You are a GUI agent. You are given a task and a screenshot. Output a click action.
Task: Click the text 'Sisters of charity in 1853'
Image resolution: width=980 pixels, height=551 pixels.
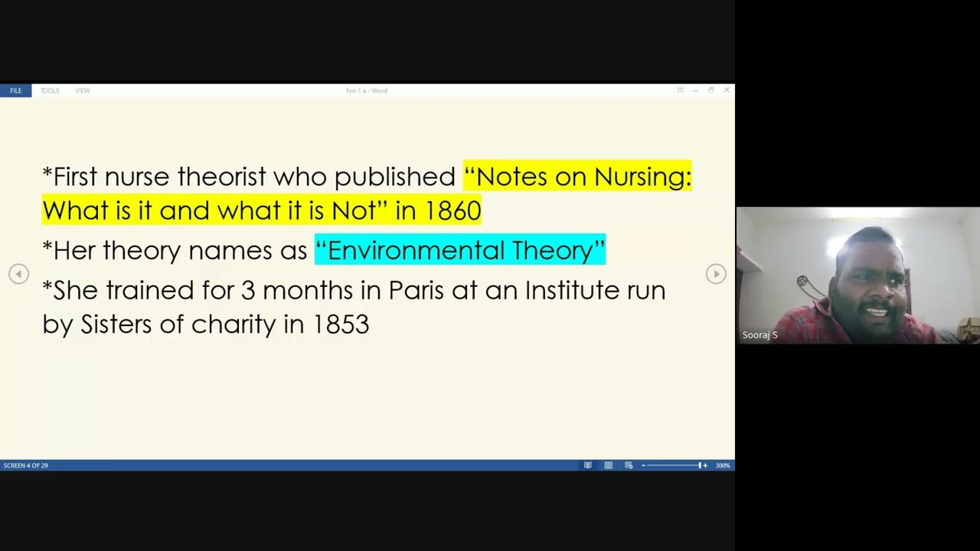225,324
